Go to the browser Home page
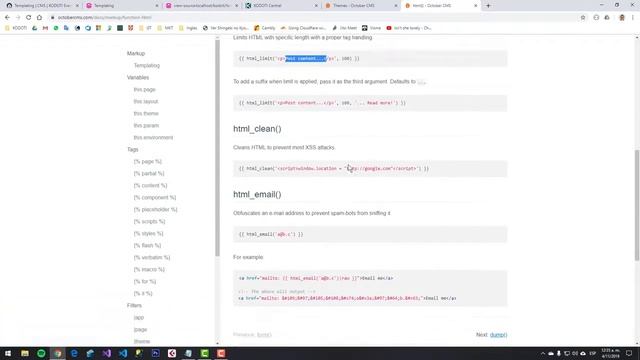This screenshot has width=640, height=360. click(39, 18)
